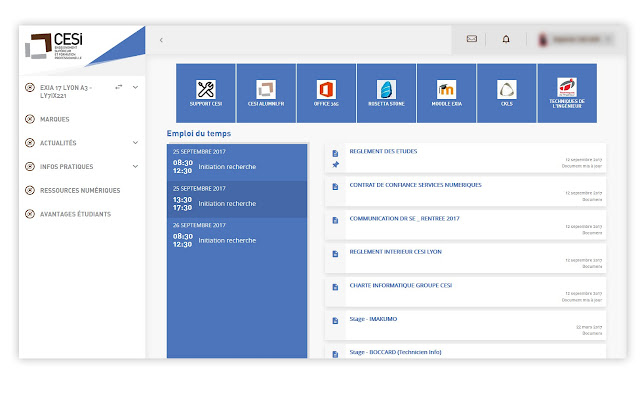Image resolution: width=640 pixels, height=400 pixels.
Task: Open the Moodle EXIA tile
Action: [x=446, y=93]
